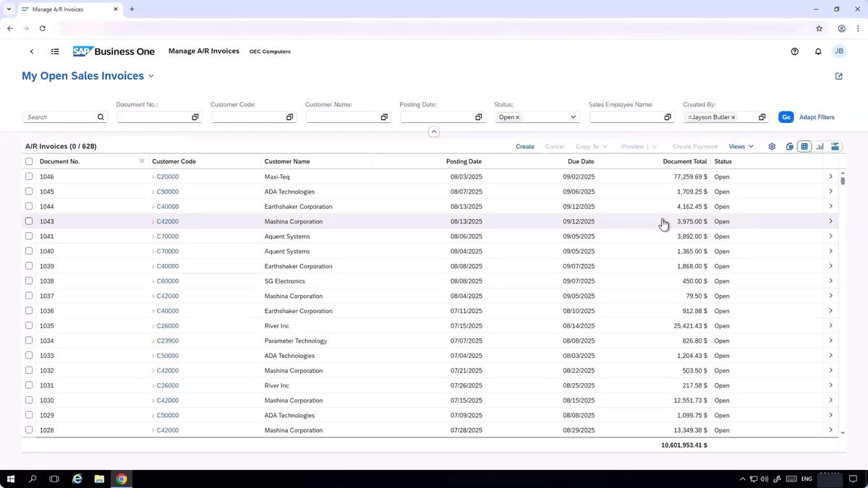Switch to grid table view icon
This screenshot has height=488, width=868.
804,147
